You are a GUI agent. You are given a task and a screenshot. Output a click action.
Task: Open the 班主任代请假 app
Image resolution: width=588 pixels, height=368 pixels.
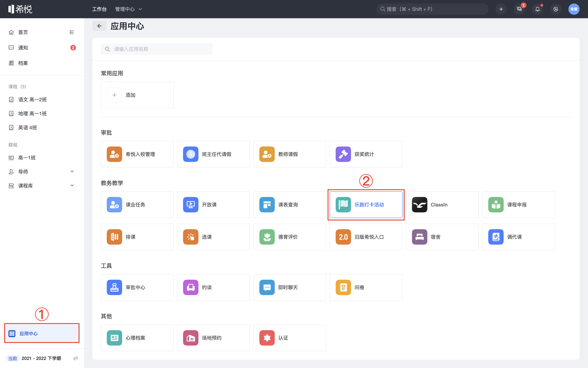pyautogui.click(x=213, y=154)
